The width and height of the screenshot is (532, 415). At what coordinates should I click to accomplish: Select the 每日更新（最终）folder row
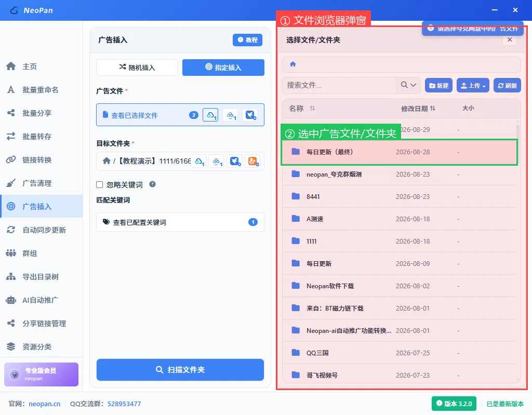(x=399, y=152)
